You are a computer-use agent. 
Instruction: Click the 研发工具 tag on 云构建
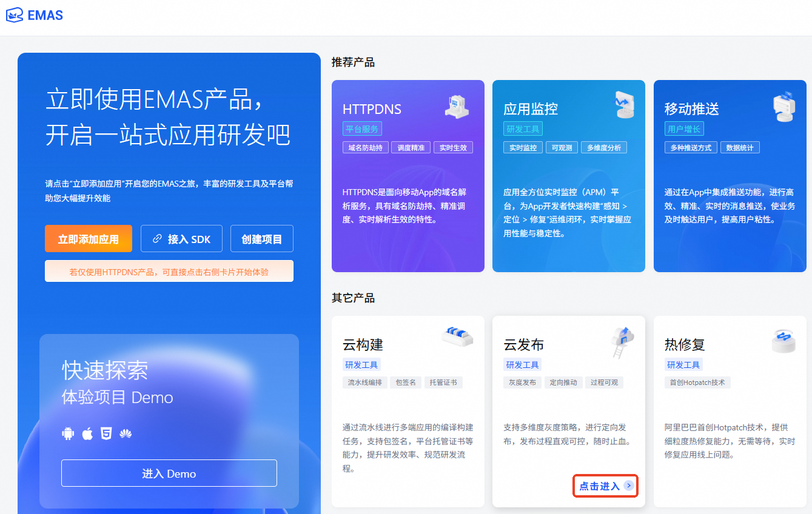[x=361, y=364]
